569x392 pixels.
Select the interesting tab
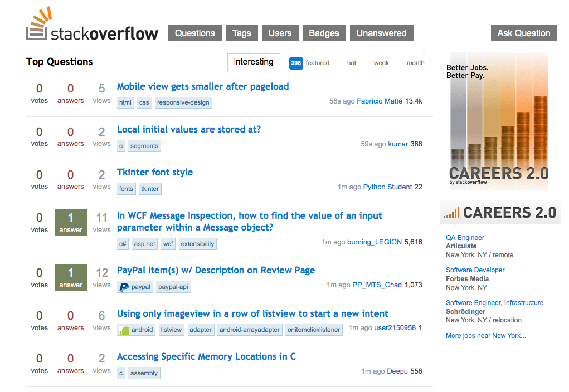coord(254,62)
